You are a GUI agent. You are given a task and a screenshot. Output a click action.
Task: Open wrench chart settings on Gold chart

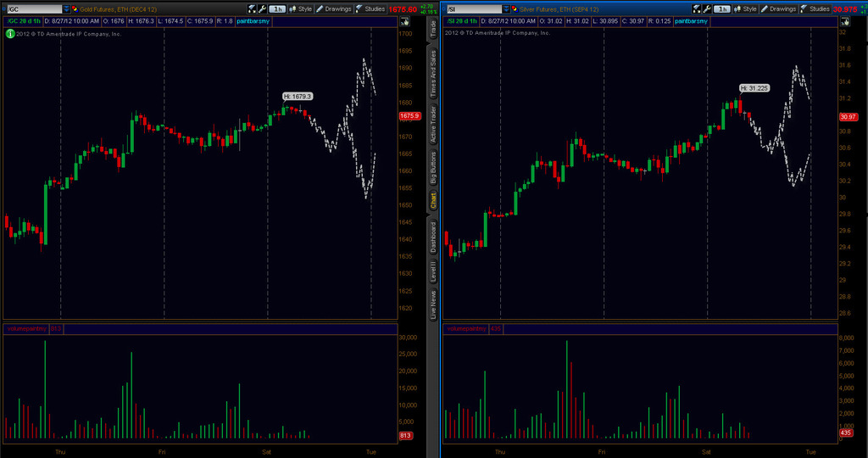click(x=262, y=8)
